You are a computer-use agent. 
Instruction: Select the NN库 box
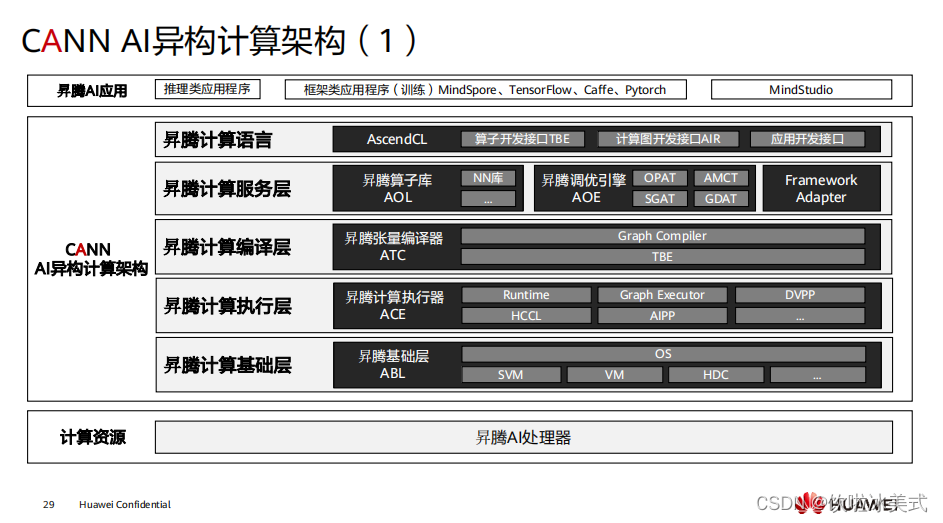coord(488,178)
